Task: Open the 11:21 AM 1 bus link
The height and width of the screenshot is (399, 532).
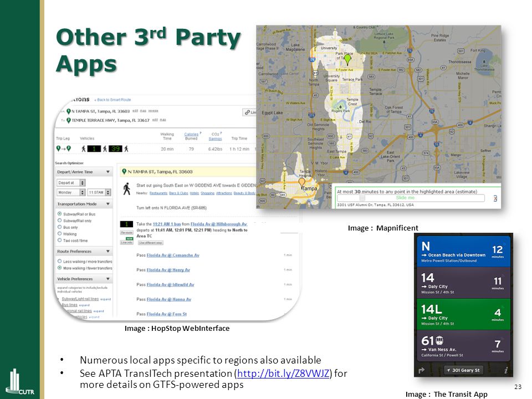Action: [x=167, y=224]
